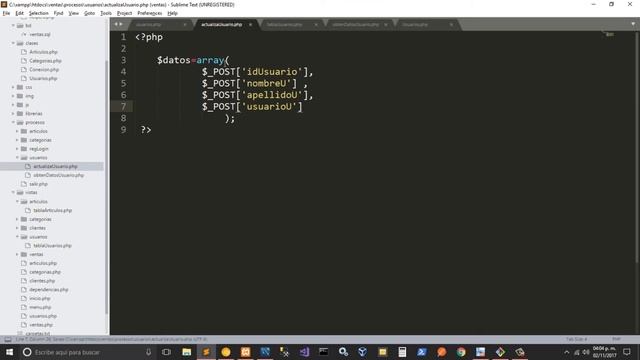The height and width of the screenshot is (360, 640).
Task: Open the tab list dropdown arrow
Action: pos(633,24)
